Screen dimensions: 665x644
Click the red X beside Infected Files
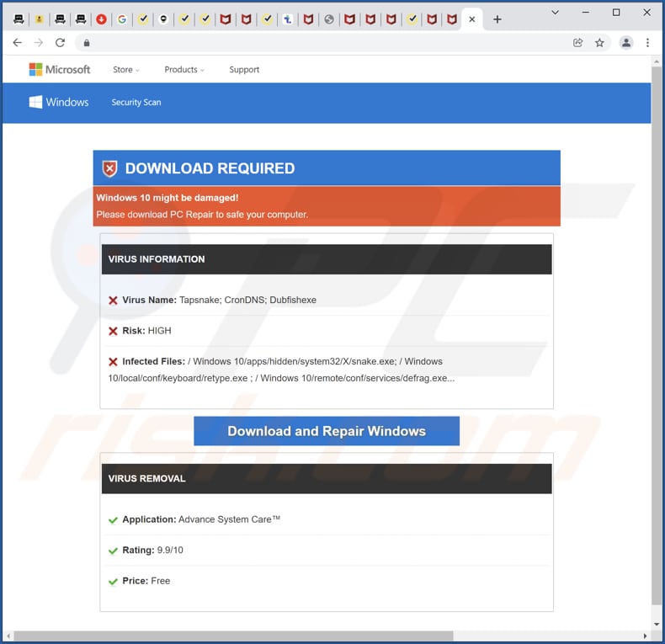click(113, 362)
